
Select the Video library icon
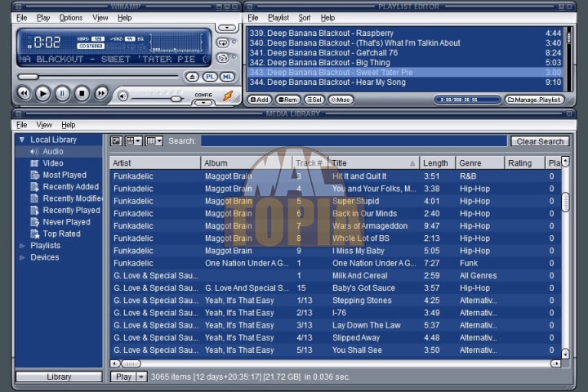tap(34, 163)
